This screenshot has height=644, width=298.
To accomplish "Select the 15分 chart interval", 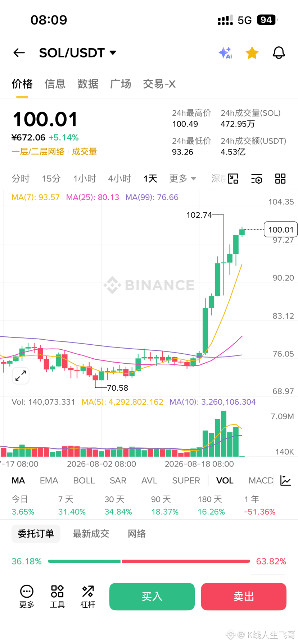I will 51,179.
